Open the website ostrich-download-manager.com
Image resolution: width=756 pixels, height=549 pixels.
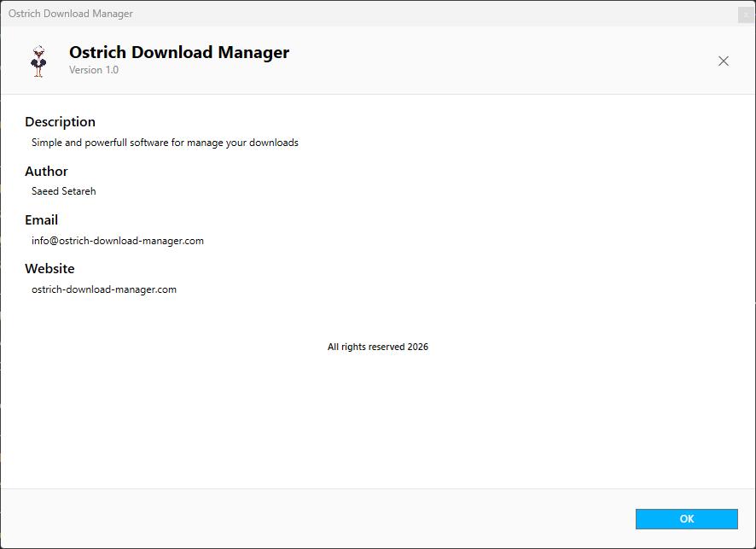(x=103, y=289)
